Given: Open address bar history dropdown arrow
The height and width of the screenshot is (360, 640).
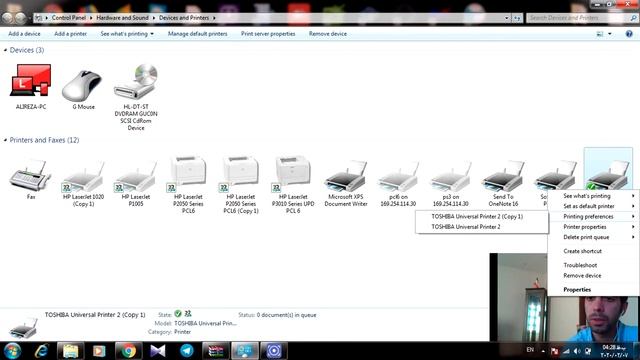Looking at the screenshot, I should point(507,18).
